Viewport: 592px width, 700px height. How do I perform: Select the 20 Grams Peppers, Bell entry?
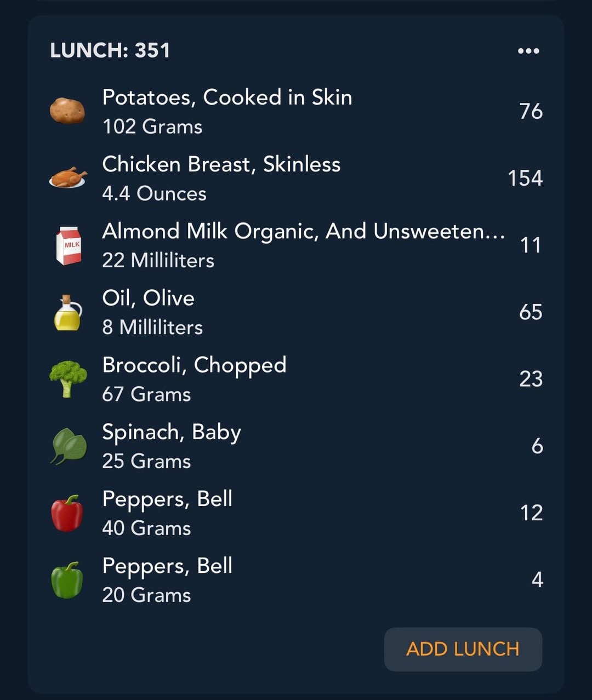click(x=296, y=579)
